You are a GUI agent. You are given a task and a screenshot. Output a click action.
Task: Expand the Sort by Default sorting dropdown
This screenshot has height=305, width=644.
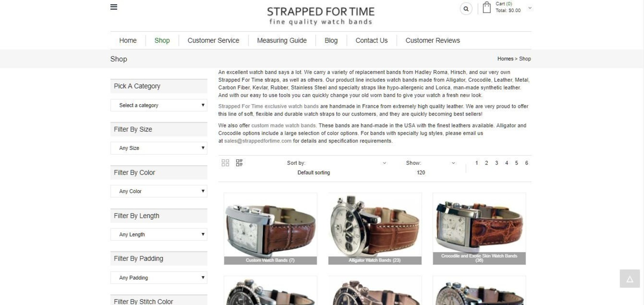coord(337,168)
